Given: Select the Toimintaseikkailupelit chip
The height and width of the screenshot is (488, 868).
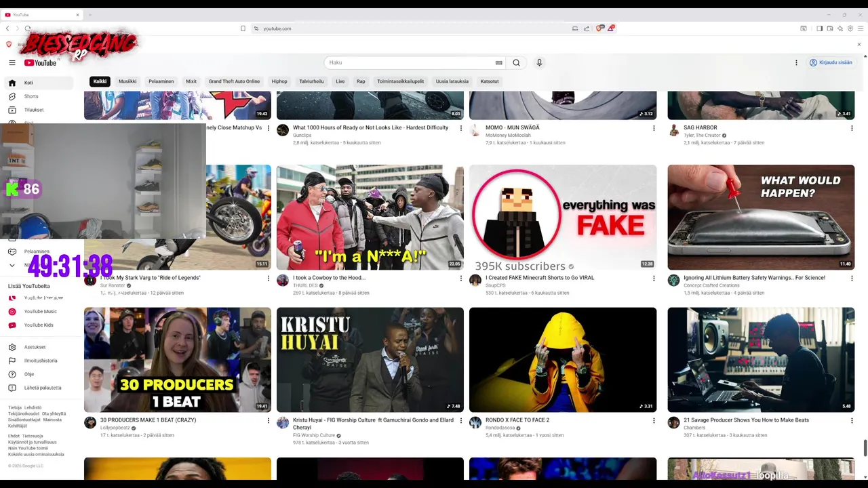Looking at the screenshot, I should [400, 81].
